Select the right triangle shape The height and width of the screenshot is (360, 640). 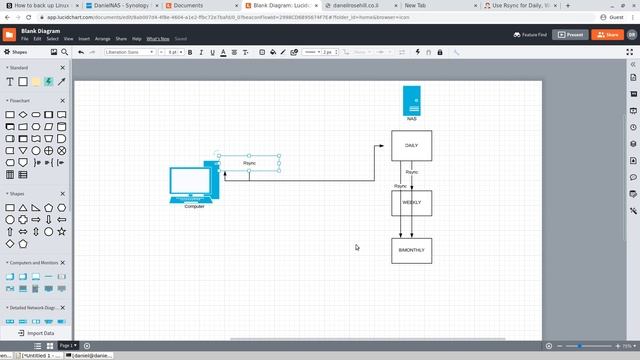36,208
